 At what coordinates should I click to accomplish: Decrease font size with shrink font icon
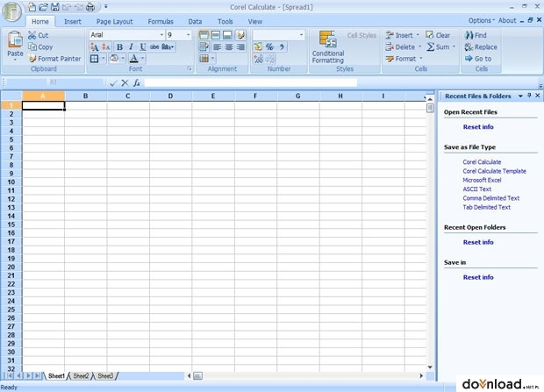coord(106,46)
